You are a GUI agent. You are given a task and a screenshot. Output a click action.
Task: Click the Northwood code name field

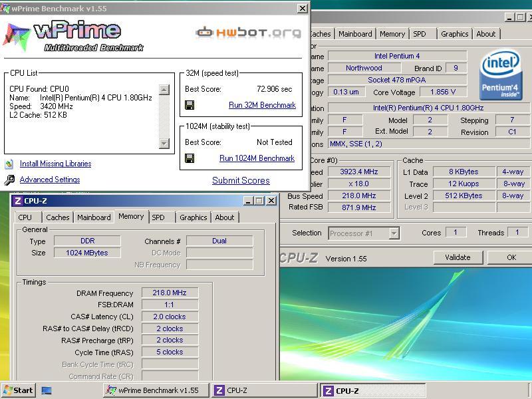pos(364,68)
